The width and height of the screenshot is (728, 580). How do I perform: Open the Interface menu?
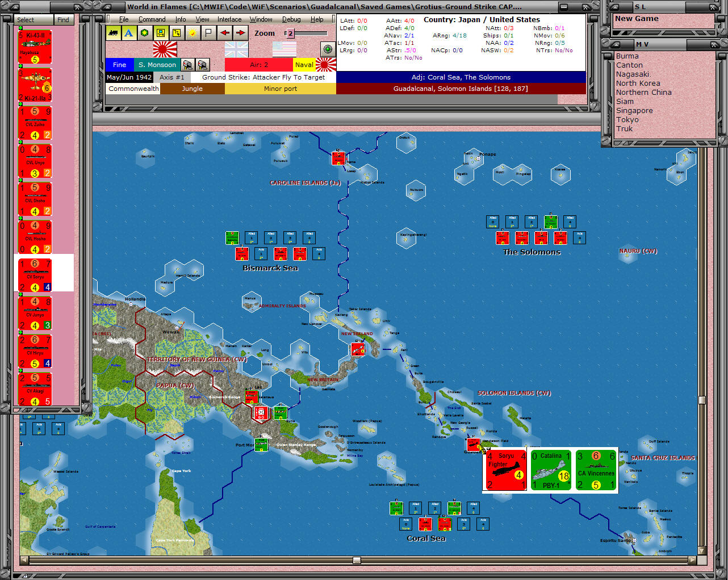coord(229,19)
